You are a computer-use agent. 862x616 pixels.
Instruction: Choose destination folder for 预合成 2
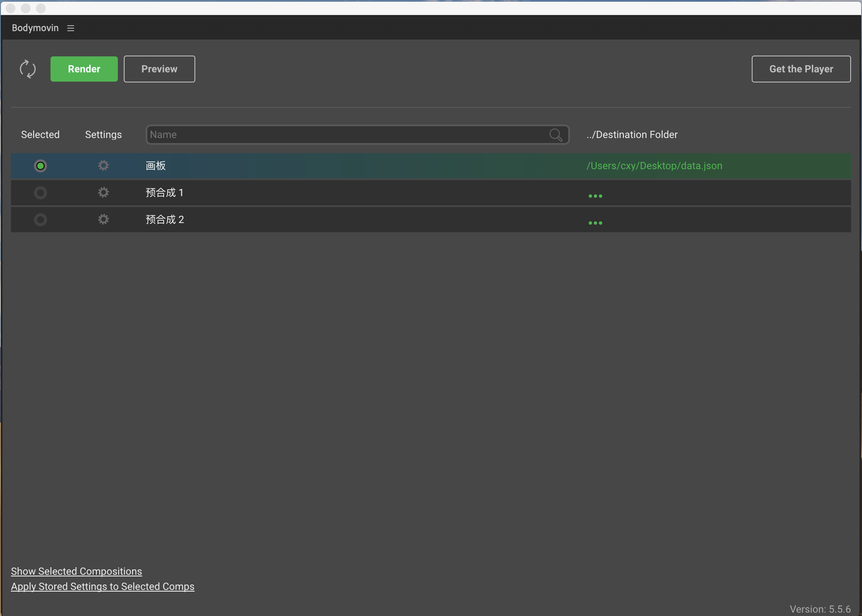pos(595,223)
